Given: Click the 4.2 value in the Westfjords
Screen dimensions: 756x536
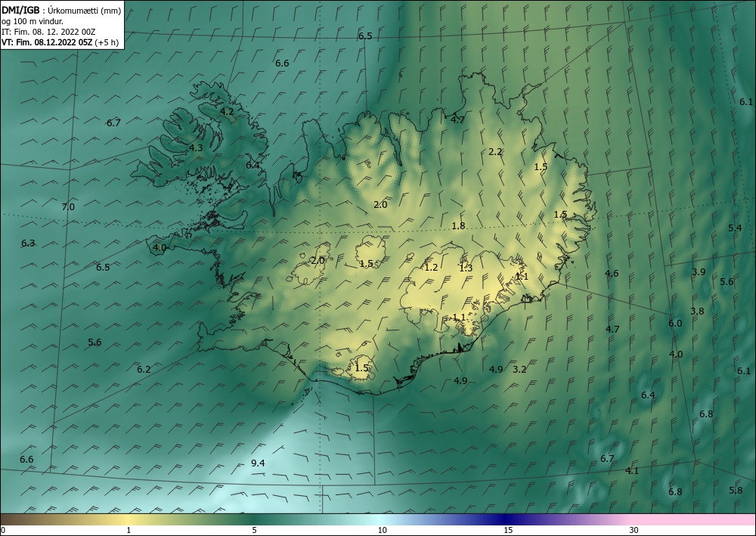Looking at the screenshot, I should point(227,111).
